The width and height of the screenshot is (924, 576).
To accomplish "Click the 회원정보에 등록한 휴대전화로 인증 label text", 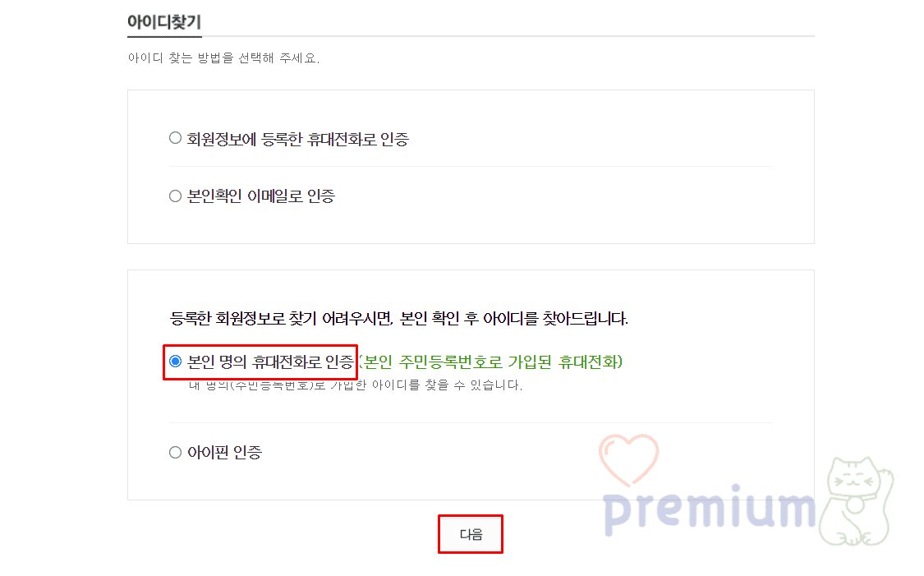I will pyautogui.click(x=297, y=139).
